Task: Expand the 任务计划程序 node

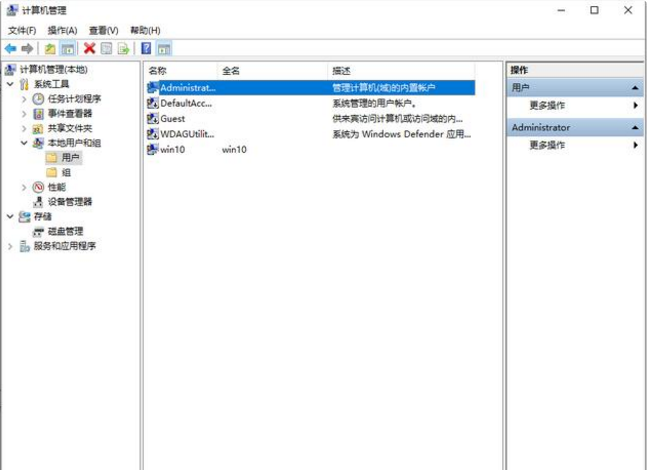Action: 24,99
